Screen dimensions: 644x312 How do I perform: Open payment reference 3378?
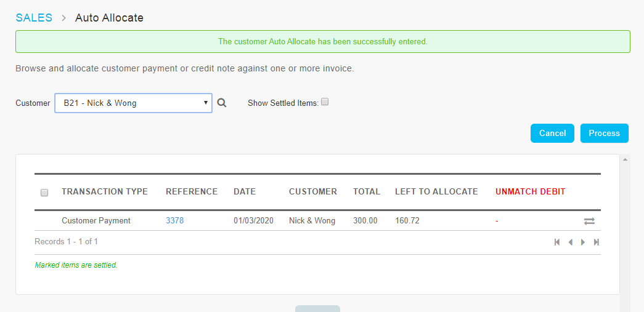[174, 220]
